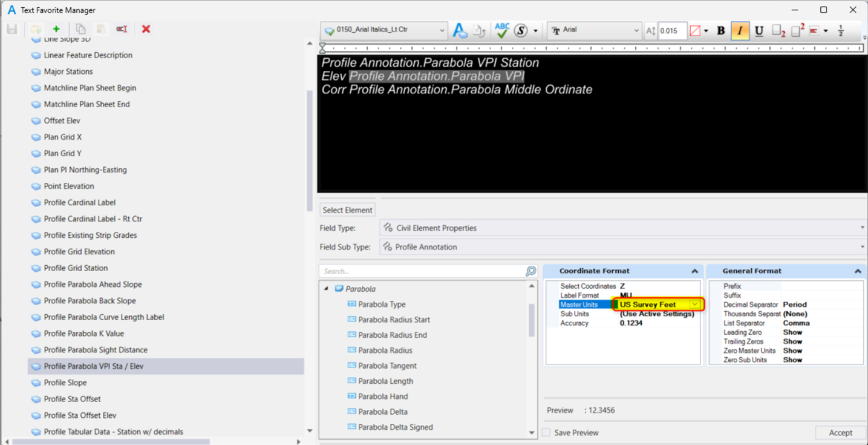Viewport: 868px width, 445px height.
Task: Open the Arial font dropdown
Action: tap(637, 29)
